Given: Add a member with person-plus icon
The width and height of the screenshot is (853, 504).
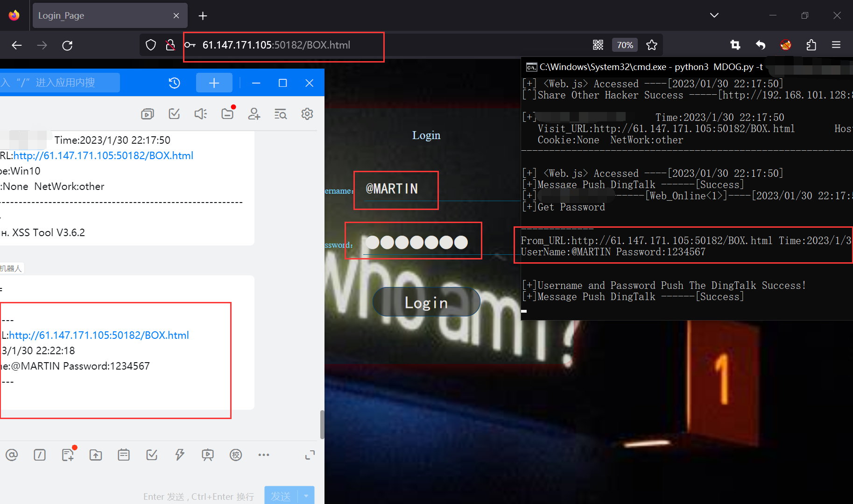Looking at the screenshot, I should [x=254, y=114].
